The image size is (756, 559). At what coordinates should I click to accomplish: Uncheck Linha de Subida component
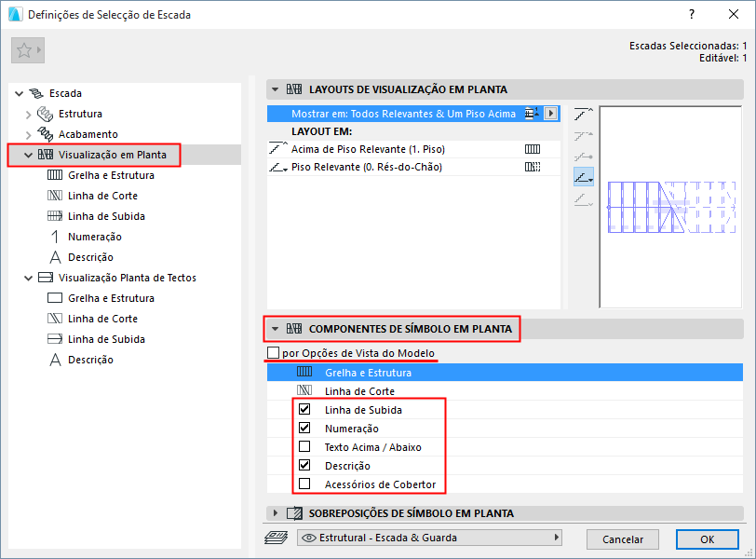[304, 410]
